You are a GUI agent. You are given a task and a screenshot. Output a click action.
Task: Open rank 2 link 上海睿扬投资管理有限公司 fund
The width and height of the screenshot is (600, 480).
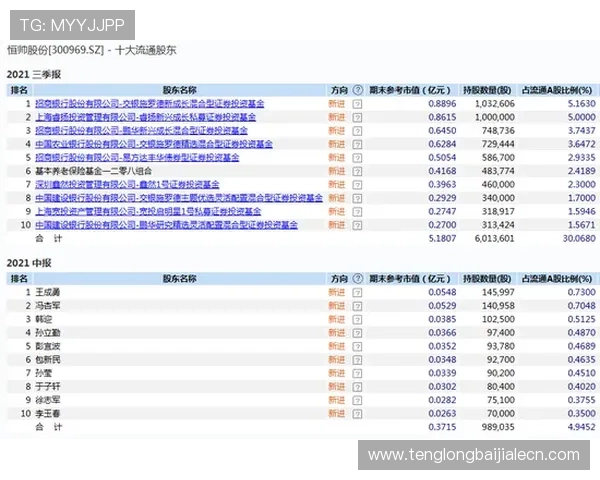pos(145,117)
